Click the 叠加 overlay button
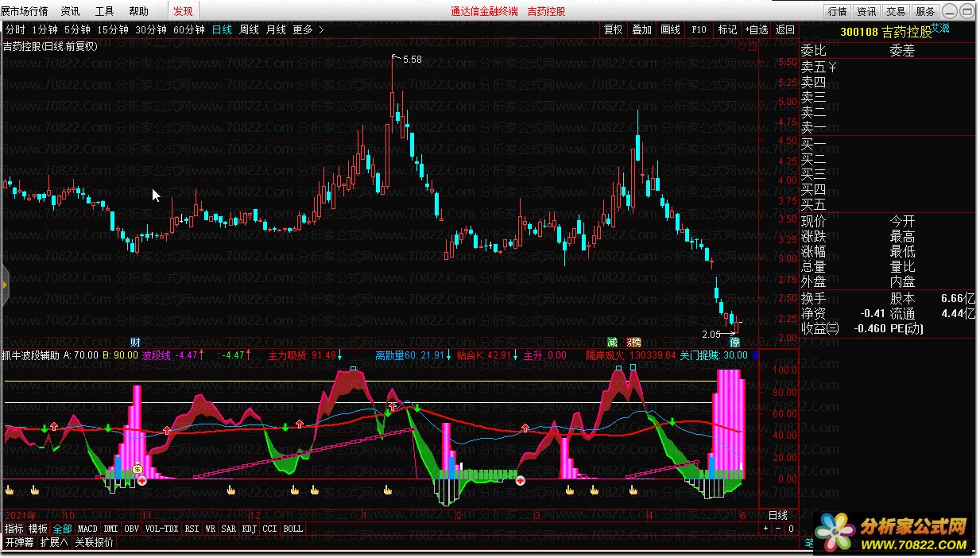980x558 pixels. click(x=641, y=29)
